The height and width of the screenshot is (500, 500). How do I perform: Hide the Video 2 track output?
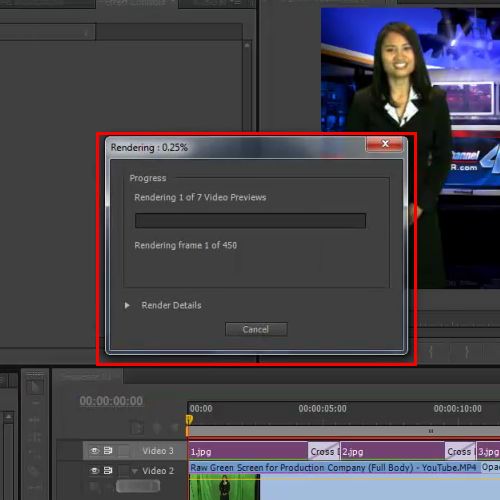click(94, 470)
